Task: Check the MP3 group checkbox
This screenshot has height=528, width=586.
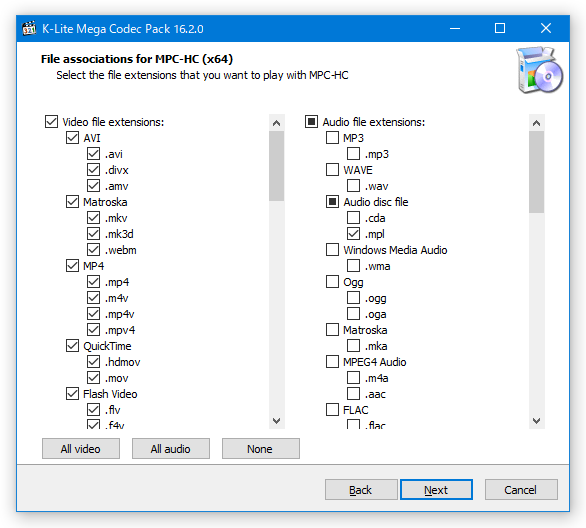Action: [x=332, y=138]
